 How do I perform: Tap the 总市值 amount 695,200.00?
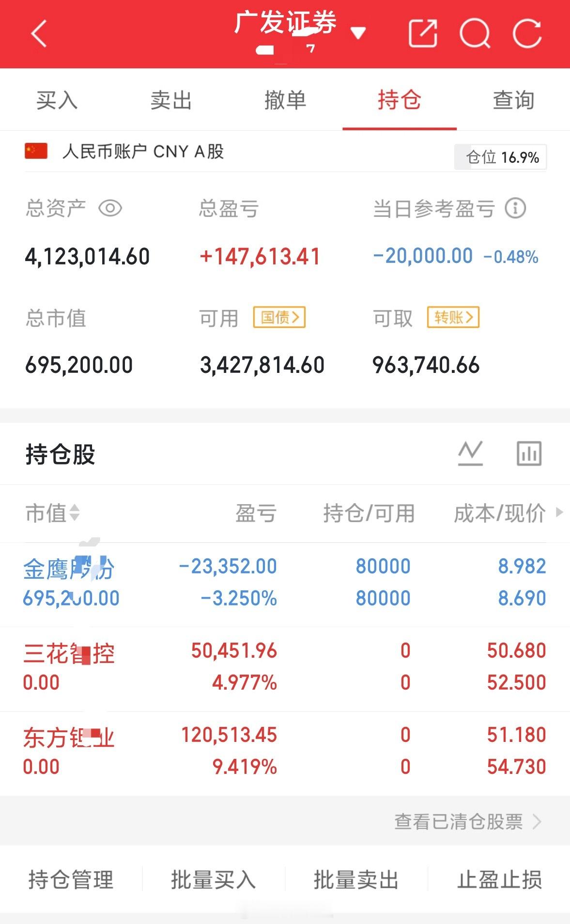tap(79, 365)
